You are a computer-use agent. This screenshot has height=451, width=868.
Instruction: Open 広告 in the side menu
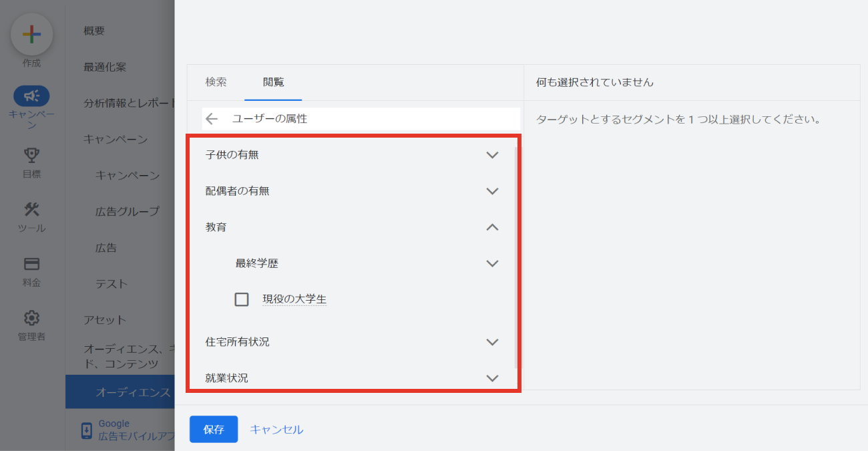click(106, 248)
